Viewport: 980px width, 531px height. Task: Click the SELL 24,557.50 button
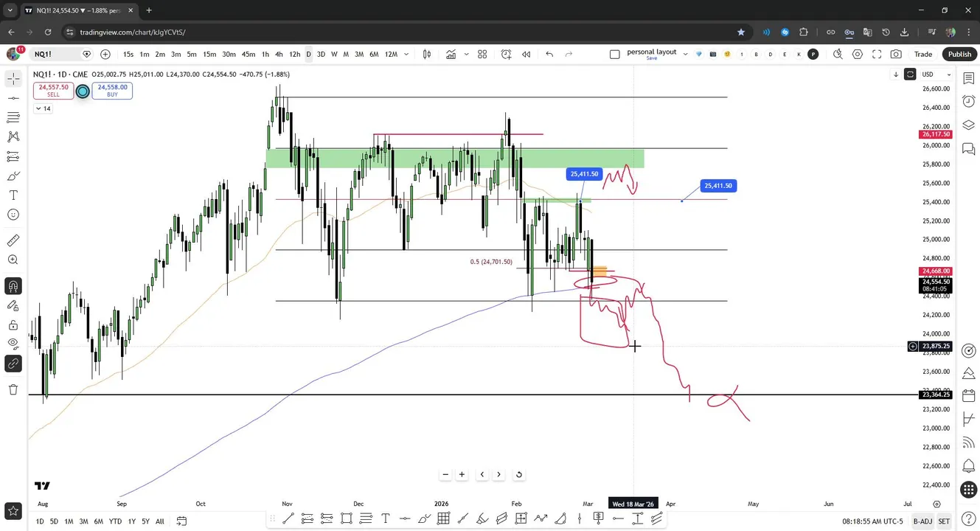click(53, 91)
